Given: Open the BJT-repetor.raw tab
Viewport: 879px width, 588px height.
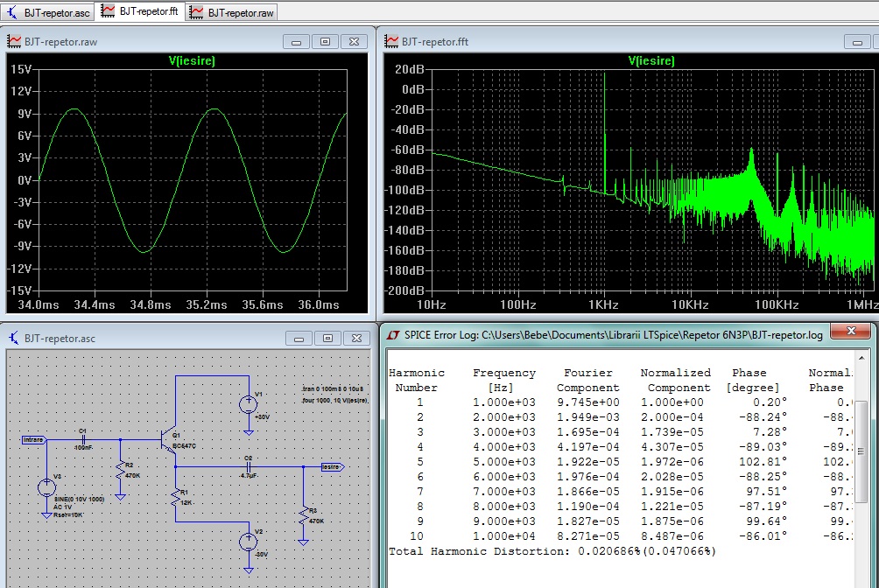Looking at the screenshot, I should (x=232, y=12).
